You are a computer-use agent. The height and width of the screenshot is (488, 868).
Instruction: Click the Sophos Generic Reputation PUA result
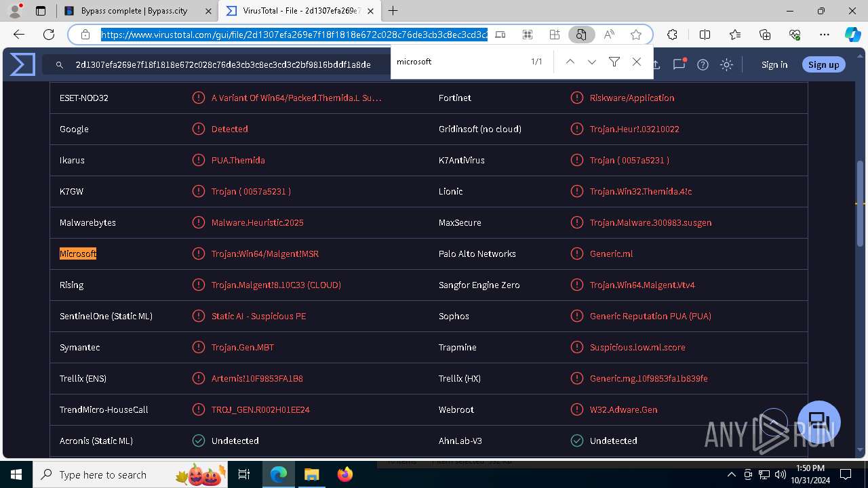[650, 316]
